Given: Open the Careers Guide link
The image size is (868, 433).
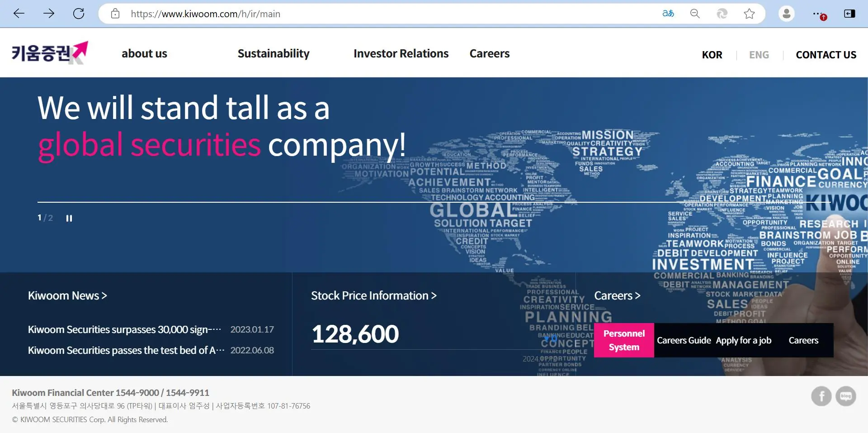Looking at the screenshot, I should click(684, 340).
